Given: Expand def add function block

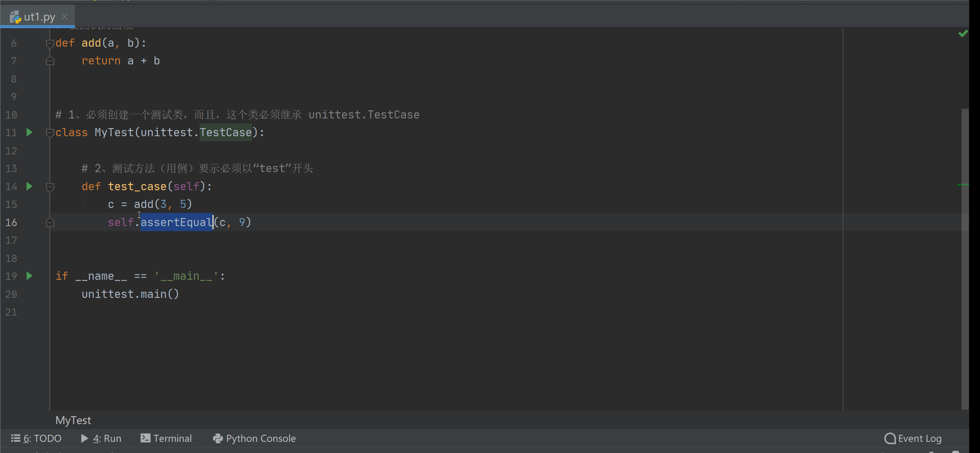Looking at the screenshot, I should pyautogui.click(x=49, y=42).
